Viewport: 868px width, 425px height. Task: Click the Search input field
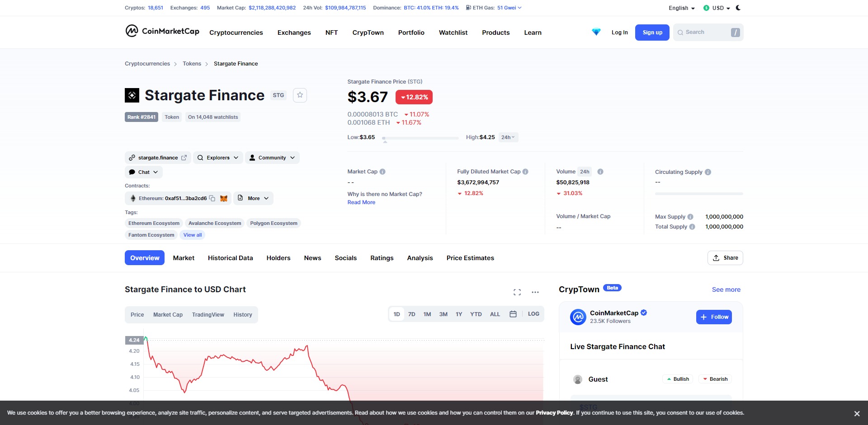point(708,33)
